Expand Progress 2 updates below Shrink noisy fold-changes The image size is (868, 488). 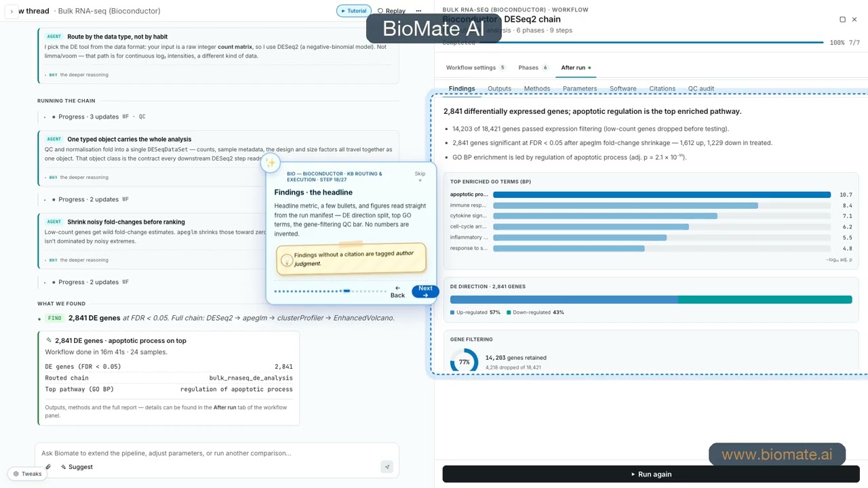coord(87,282)
